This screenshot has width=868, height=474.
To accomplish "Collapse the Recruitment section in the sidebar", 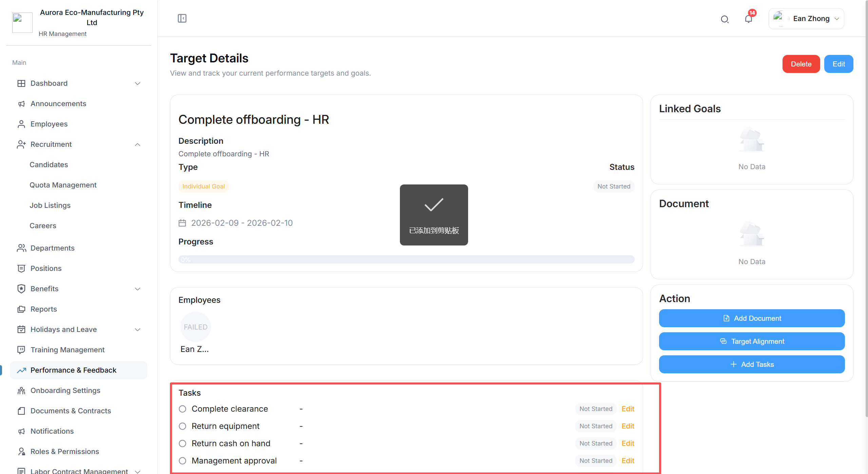I will point(137,144).
